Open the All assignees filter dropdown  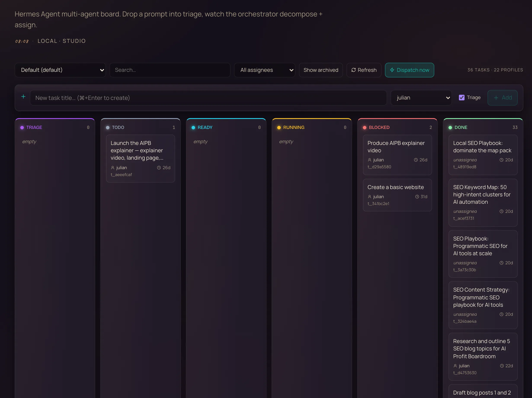coord(264,70)
